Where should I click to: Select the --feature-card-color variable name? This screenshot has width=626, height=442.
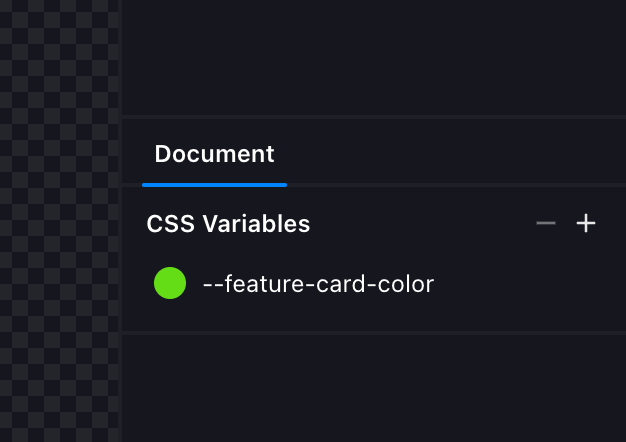318,284
